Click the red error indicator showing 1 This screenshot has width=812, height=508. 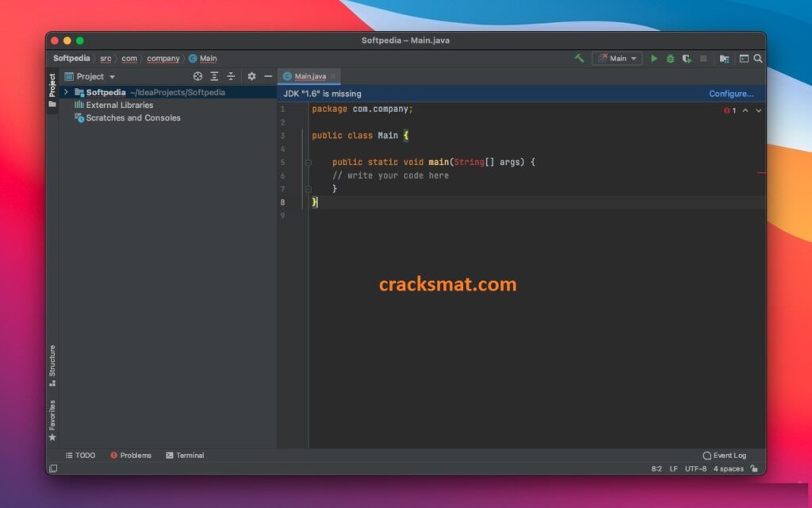[730, 110]
